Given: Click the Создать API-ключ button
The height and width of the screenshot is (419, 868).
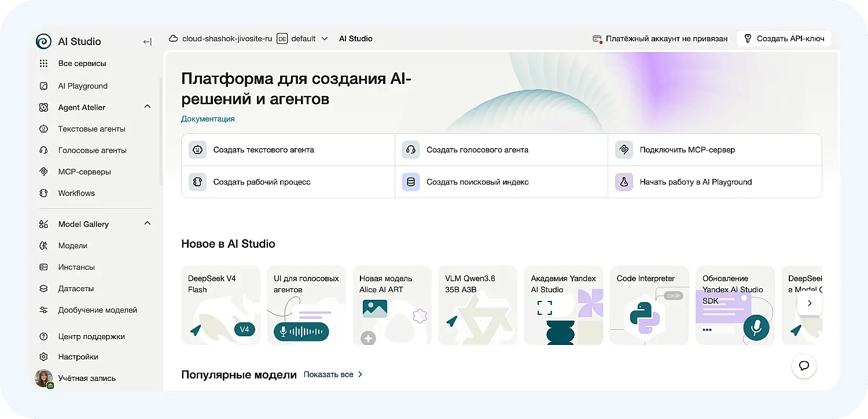Looking at the screenshot, I should (784, 39).
